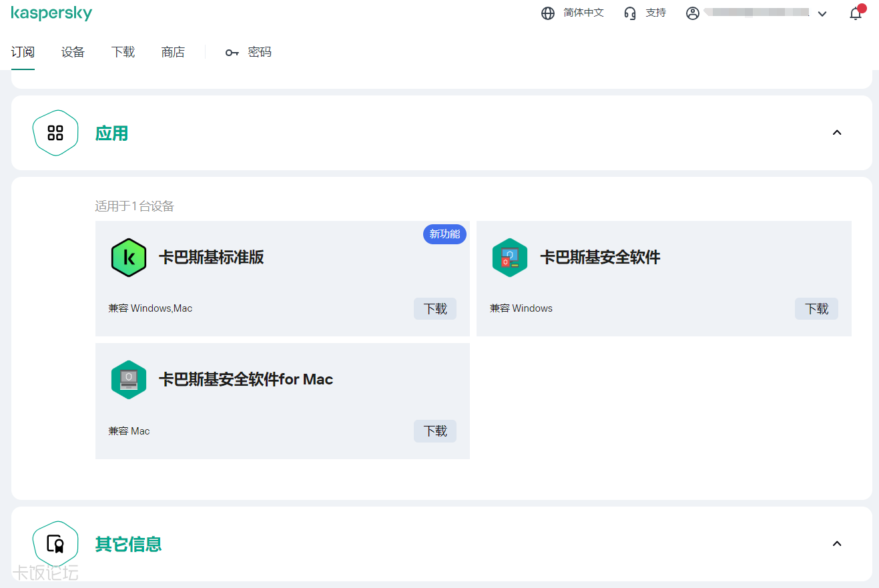Screen dimensions: 879x588
Task: Click the Kaspersky logo
Action: point(51,13)
